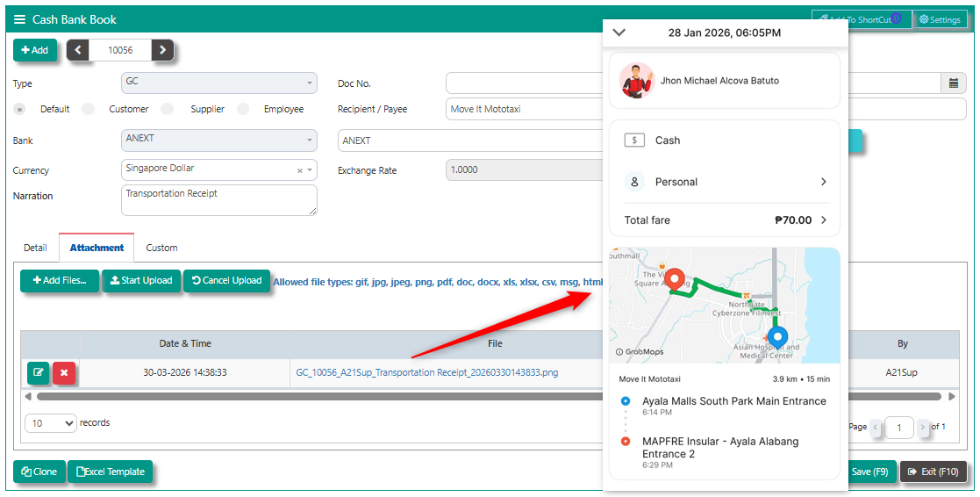
Task: Click the scroll right arrow of table
Action: [951, 396]
